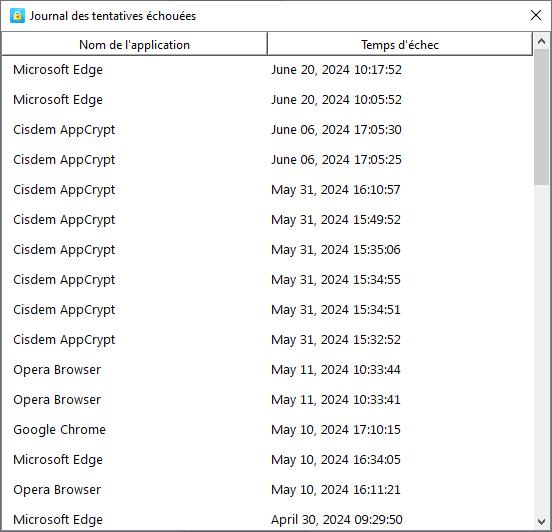Click the scrollbar up arrow
Image resolution: width=552 pixels, height=532 pixels.
(541, 41)
